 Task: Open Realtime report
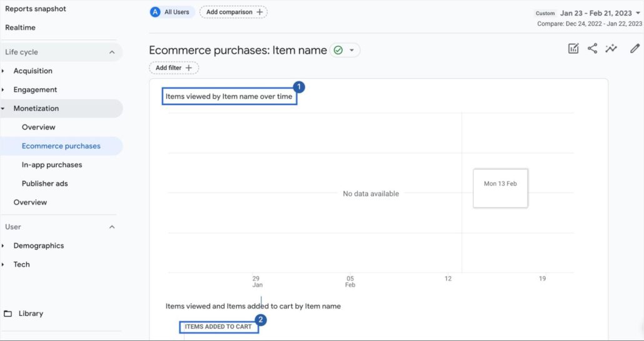(x=20, y=28)
